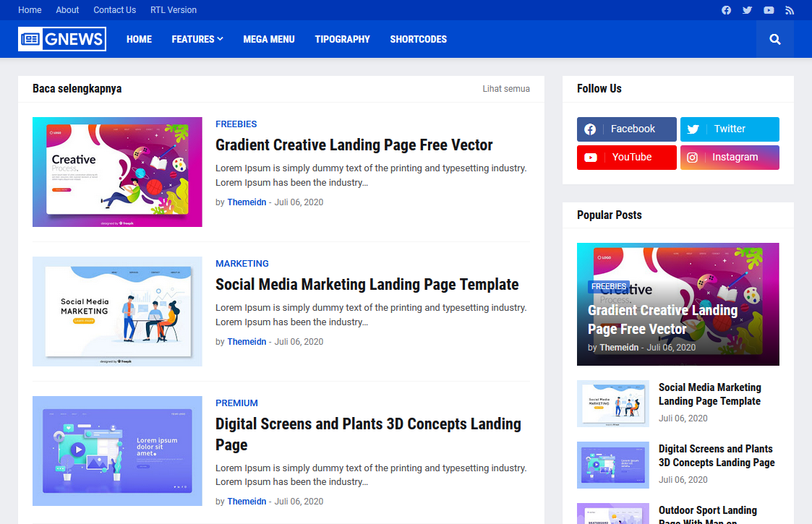Screen dimensions: 812x524
Task: Open the About link
Action: click(x=67, y=10)
